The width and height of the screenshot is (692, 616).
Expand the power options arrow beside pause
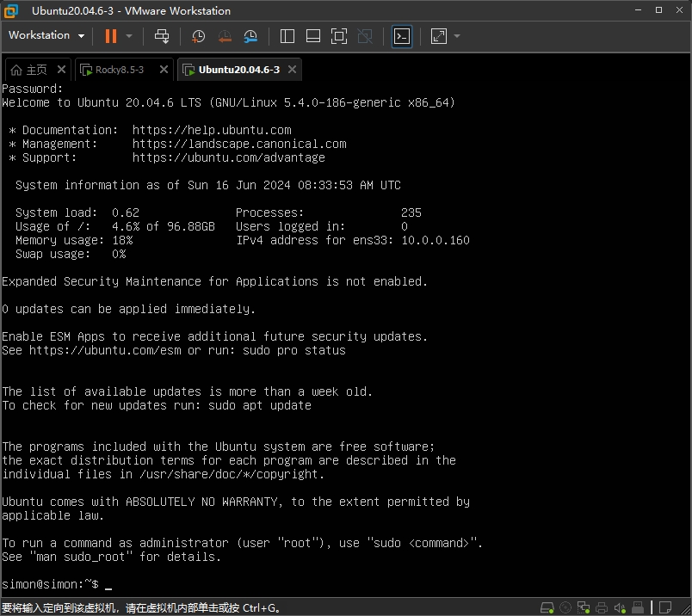coord(129,36)
